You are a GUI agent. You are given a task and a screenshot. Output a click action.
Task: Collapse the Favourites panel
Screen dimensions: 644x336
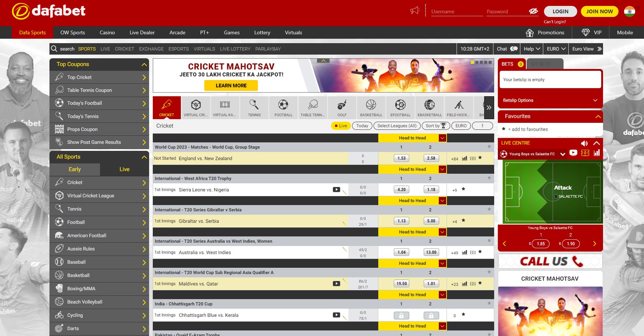[598, 116]
